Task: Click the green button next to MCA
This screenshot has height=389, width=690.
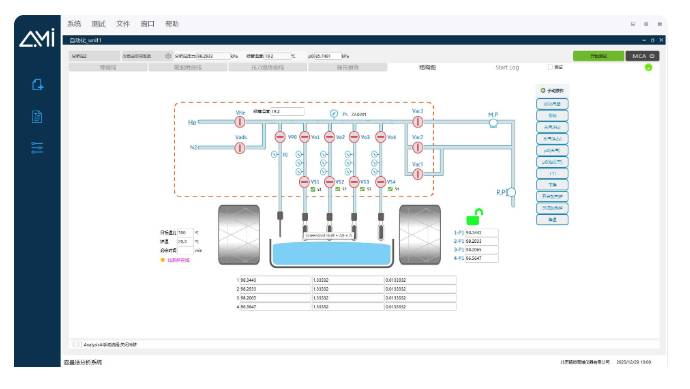Action: point(598,56)
